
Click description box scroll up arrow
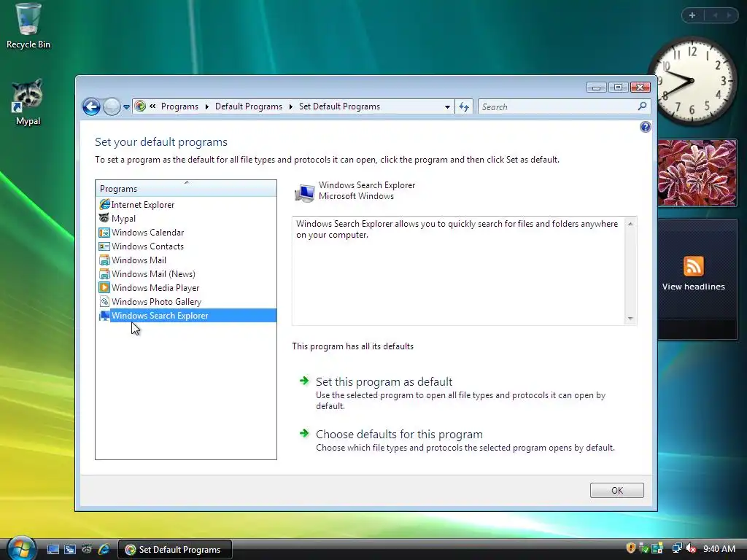click(x=630, y=224)
